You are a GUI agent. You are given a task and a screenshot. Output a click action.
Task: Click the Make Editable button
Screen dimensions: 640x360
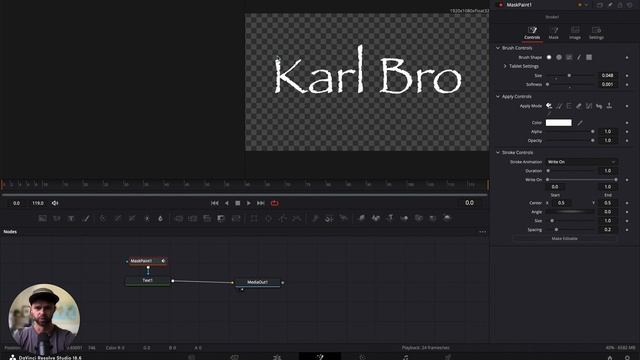click(x=564, y=238)
